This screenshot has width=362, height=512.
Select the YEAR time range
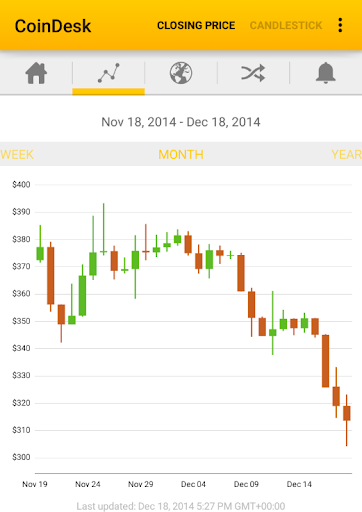pyautogui.click(x=347, y=154)
